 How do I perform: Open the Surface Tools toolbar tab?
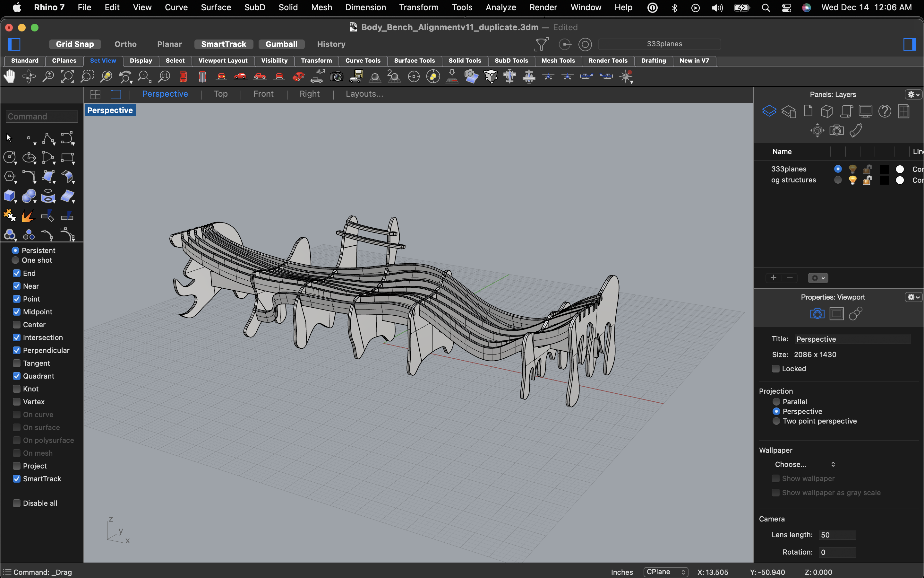414,61
